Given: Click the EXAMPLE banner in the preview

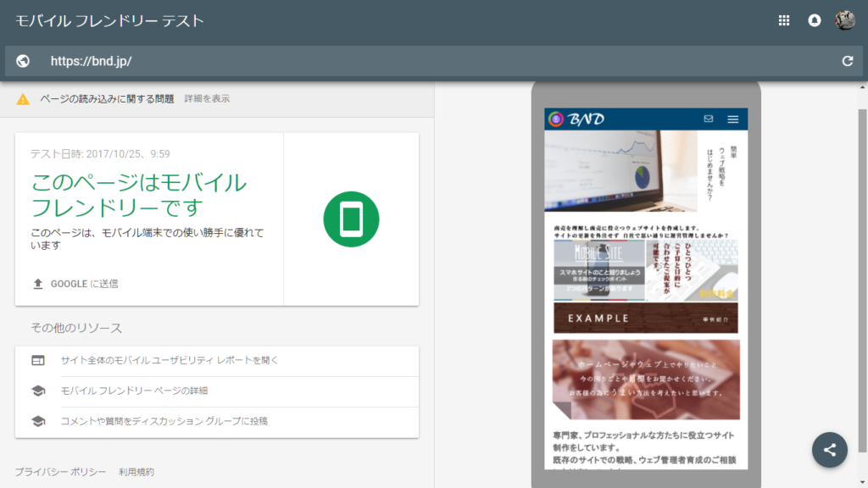Looking at the screenshot, I should (x=645, y=319).
